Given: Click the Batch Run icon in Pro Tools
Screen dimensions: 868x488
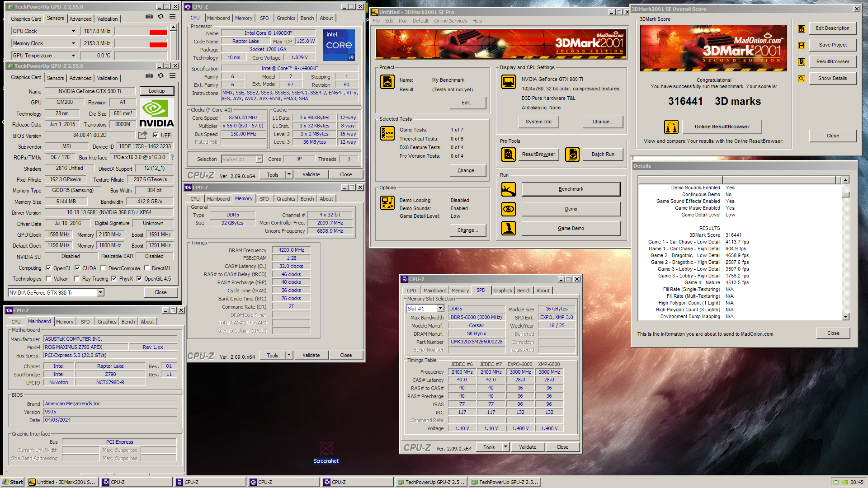Looking at the screenshot, I should point(572,155).
